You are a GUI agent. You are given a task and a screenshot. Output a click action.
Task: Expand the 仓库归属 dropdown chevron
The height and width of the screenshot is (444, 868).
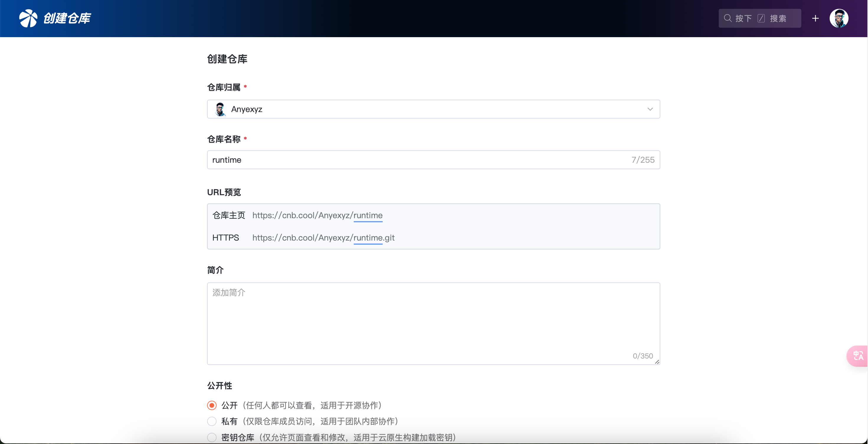coord(650,109)
